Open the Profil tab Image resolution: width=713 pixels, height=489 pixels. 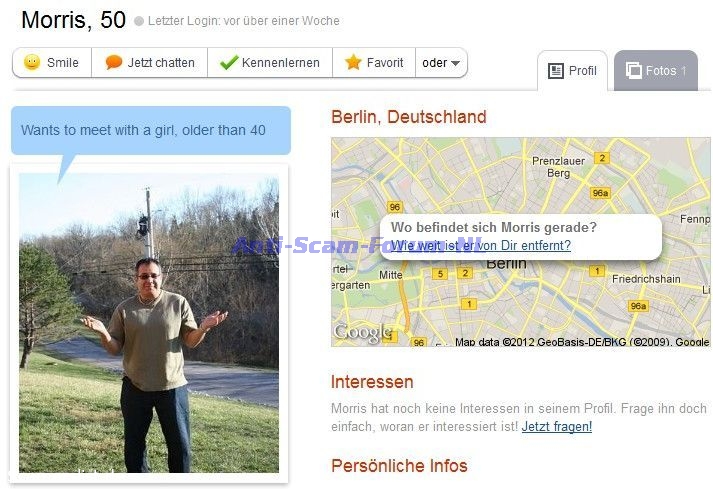pos(572,71)
